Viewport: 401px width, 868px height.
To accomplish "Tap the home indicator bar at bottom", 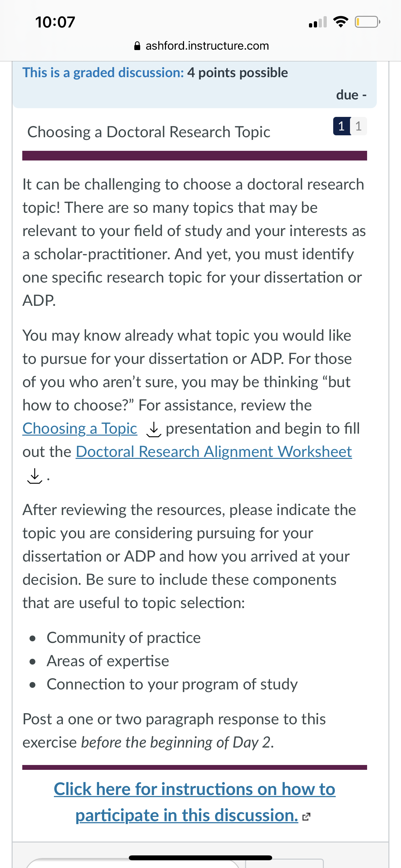I will pos(200,858).
